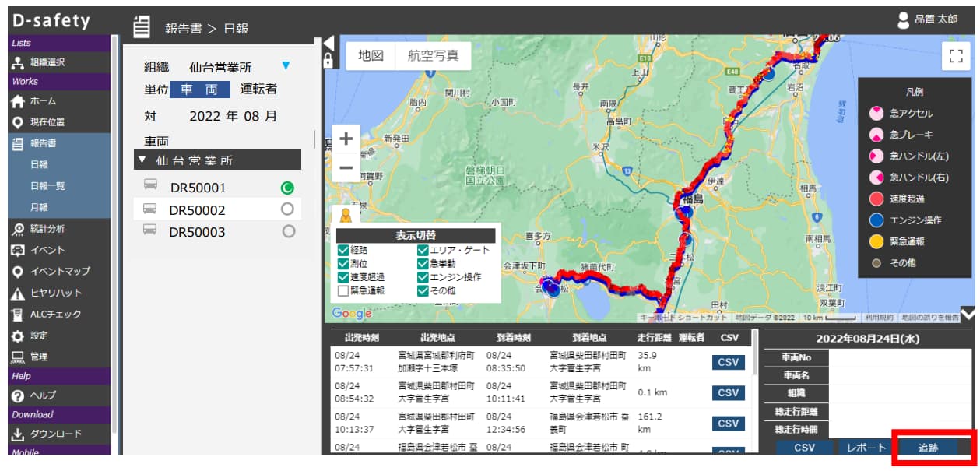980x471 pixels.
Task: Open the 2022 年 08 月 date picker
Action: point(233,116)
